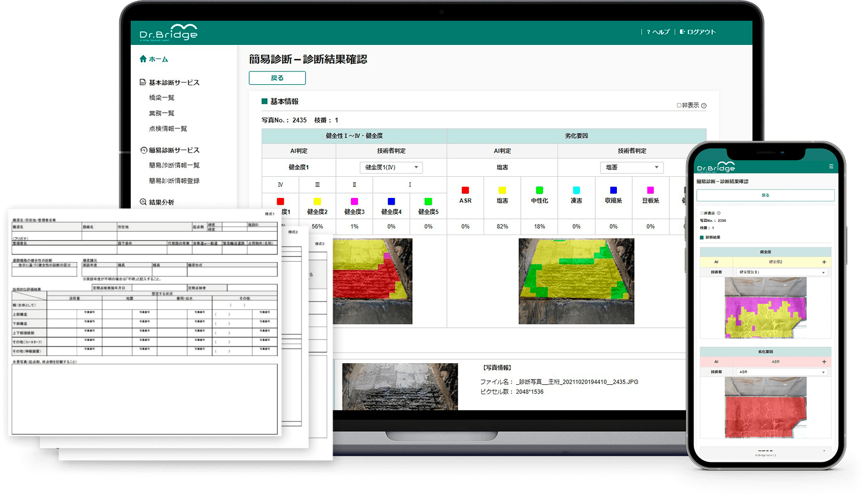Click the ログアウト logout icon
Viewport: 868px width, 499px height.
click(682, 32)
